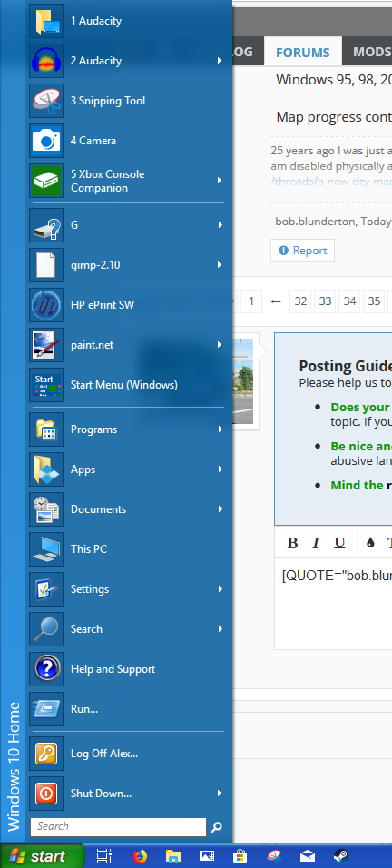Open Help and Support icon
392x868 pixels.
(46, 669)
